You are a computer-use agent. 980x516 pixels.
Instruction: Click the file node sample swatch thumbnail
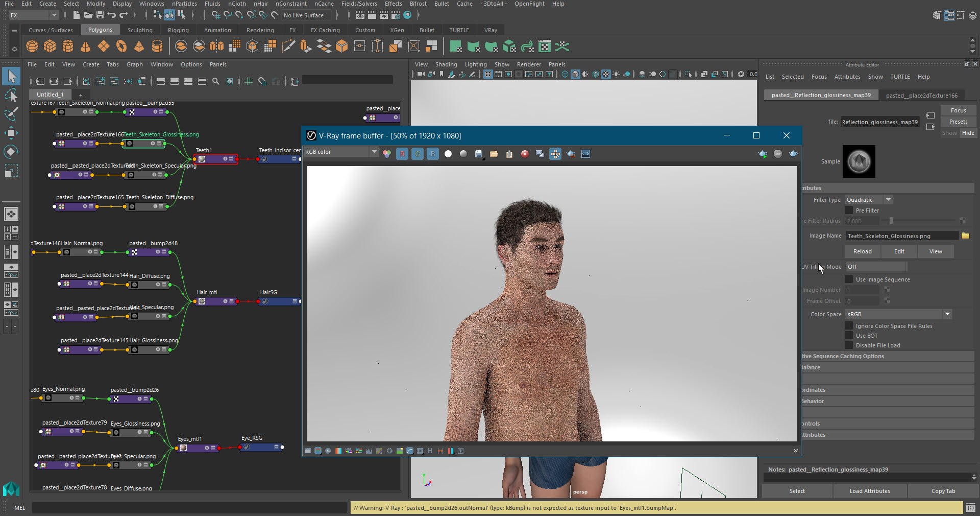[x=859, y=161]
